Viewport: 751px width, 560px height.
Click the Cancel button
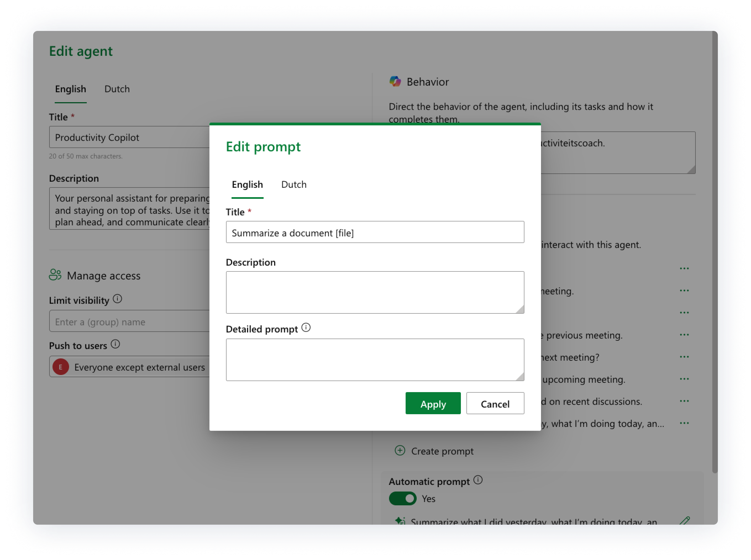pyautogui.click(x=495, y=403)
